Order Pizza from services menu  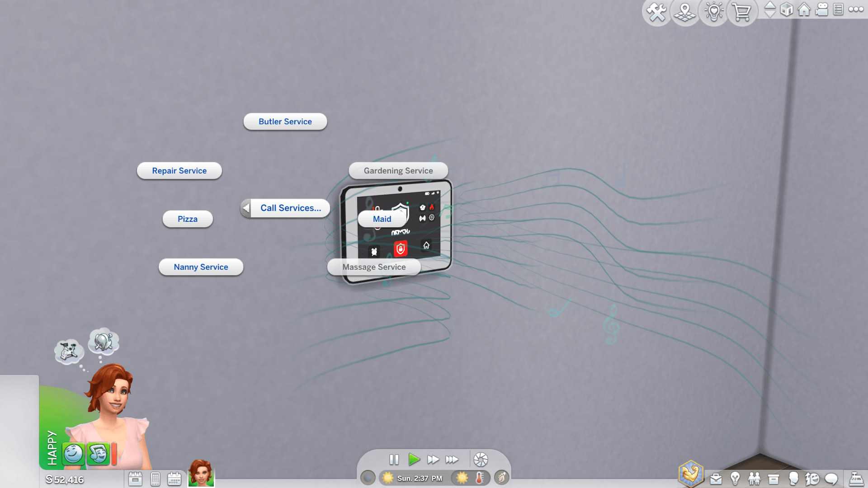point(188,219)
